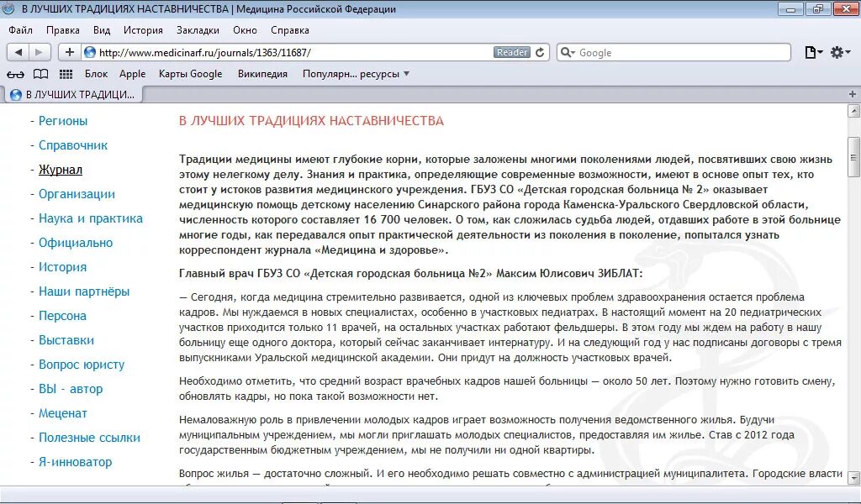Open the Закладки menu
The height and width of the screenshot is (504, 861).
[x=198, y=30]
